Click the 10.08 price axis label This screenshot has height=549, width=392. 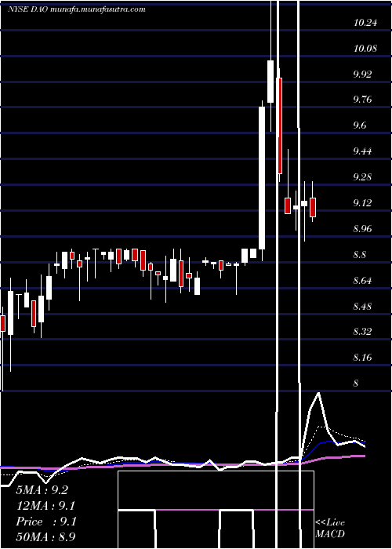pyautogui.click(x=365, y=49)
